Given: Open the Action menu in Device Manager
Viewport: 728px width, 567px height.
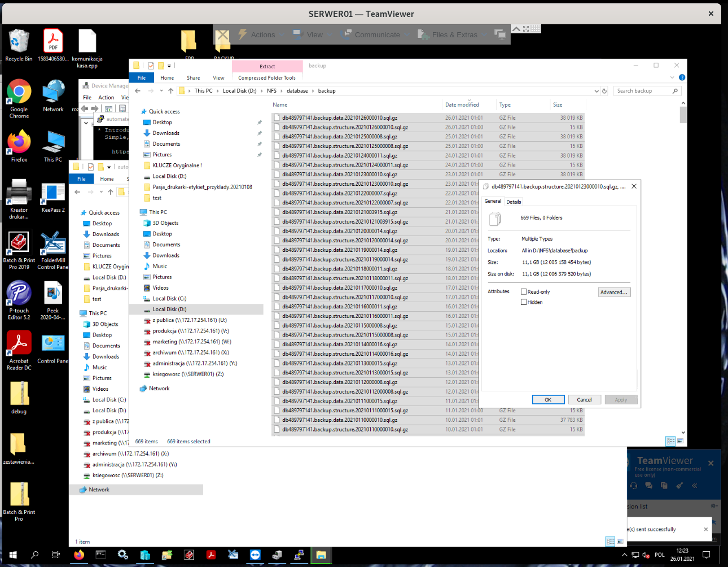Looking at the screenshot, I should pyautogui.click(x=106, y=98).
